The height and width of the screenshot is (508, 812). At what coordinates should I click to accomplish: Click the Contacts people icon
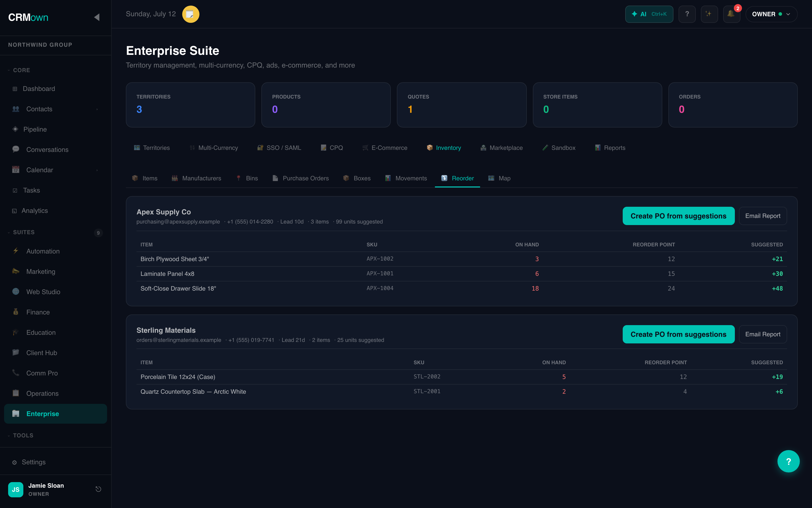[16, 109]
